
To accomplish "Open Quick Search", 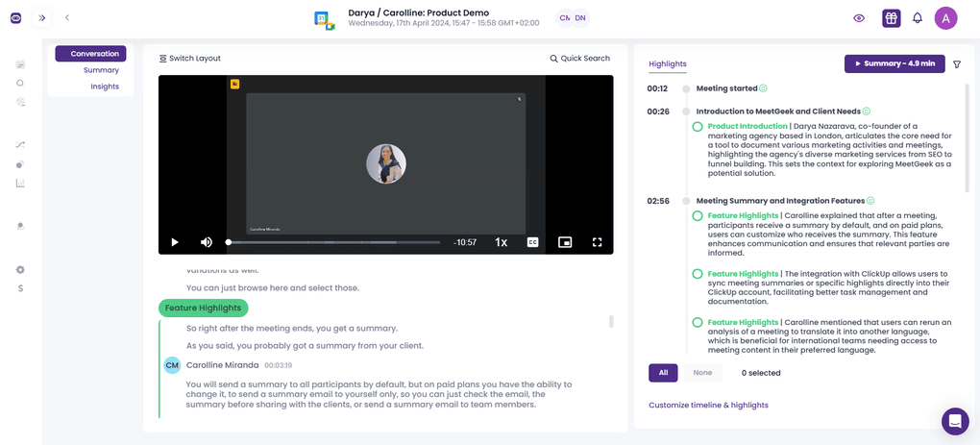I will pos(580,58).
